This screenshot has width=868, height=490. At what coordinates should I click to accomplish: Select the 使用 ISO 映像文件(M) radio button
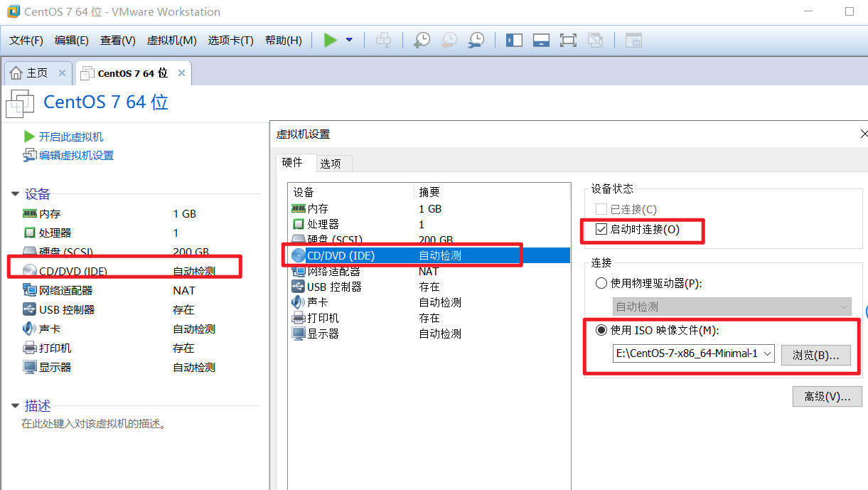(601, 330)
